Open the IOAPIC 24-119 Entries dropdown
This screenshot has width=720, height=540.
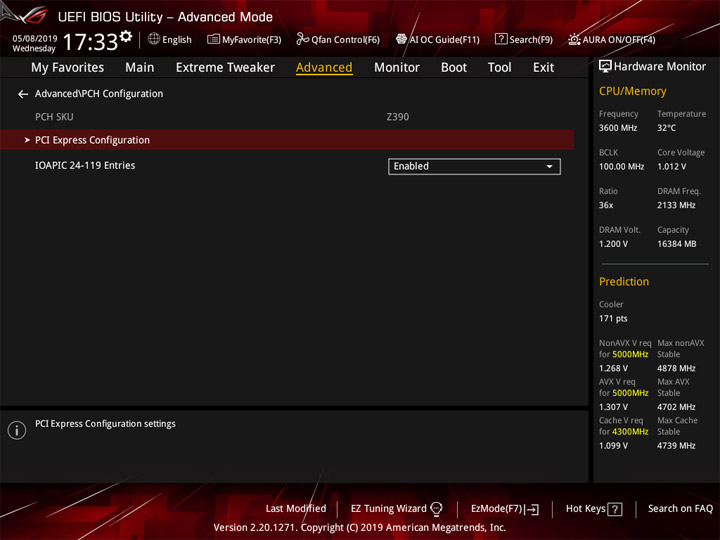[x=474, y=166]
